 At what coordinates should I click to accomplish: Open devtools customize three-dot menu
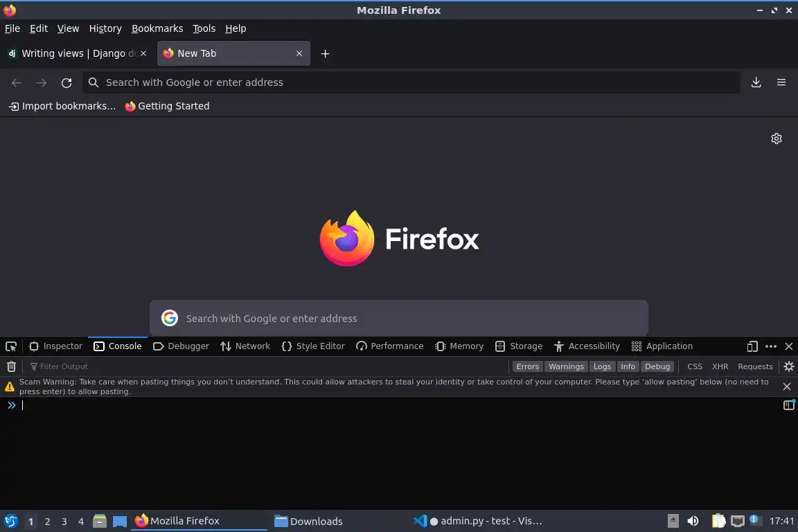tap(771, 346)
